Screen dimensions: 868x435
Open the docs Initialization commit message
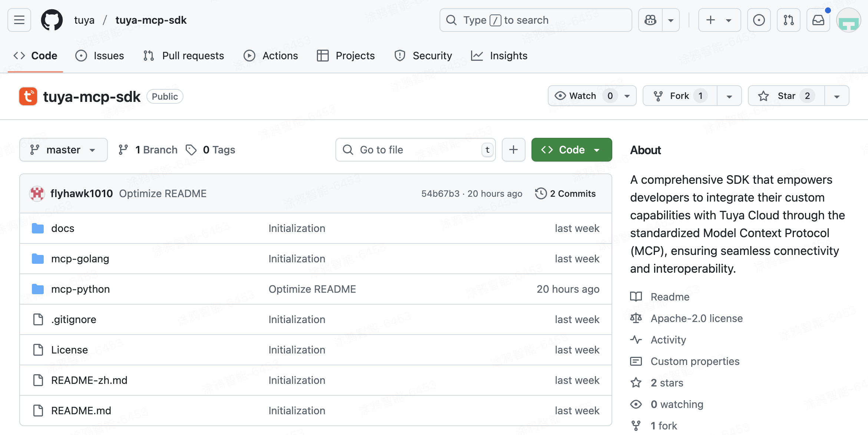click(x=297, y=228)
